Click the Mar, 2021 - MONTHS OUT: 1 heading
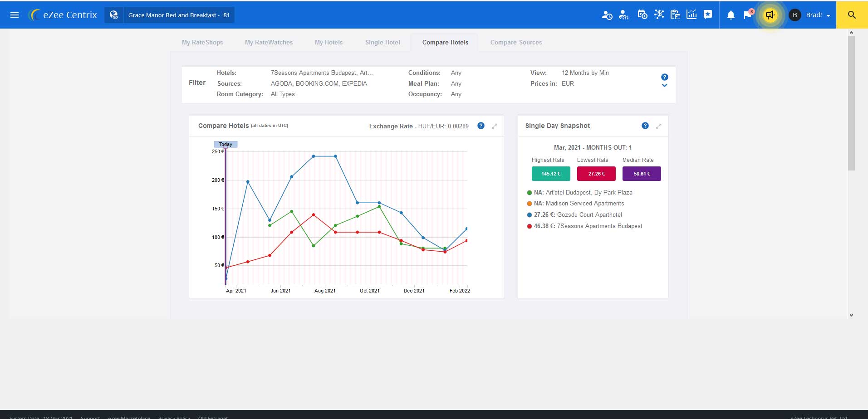The width and height of the screenshot is (868, 419). 593,147
